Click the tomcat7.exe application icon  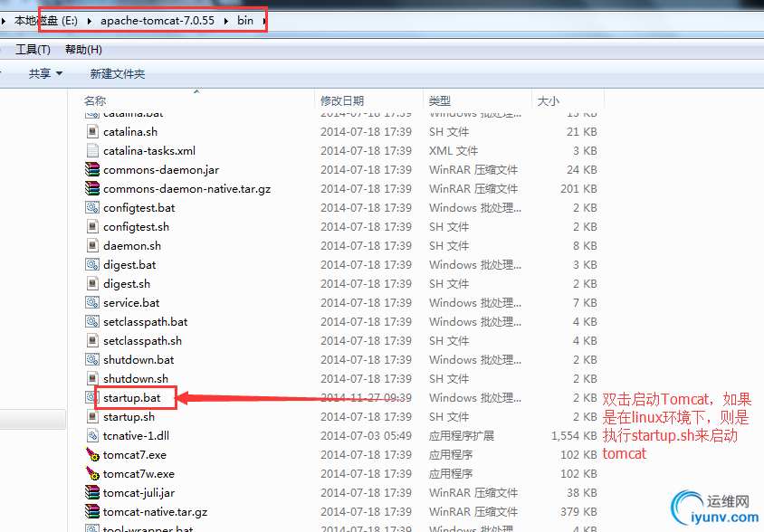(92, 454)
